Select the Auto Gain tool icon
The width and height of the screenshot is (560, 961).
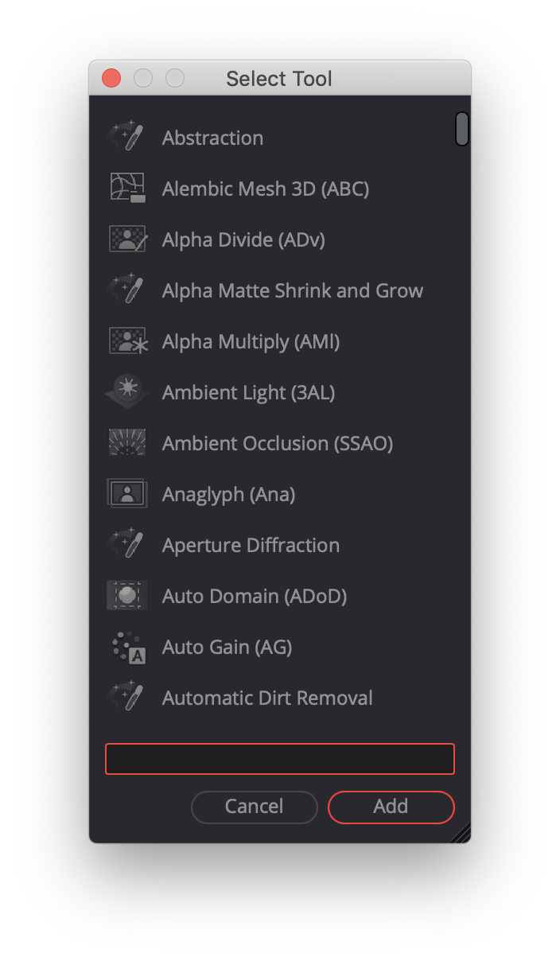click(126, 646)
